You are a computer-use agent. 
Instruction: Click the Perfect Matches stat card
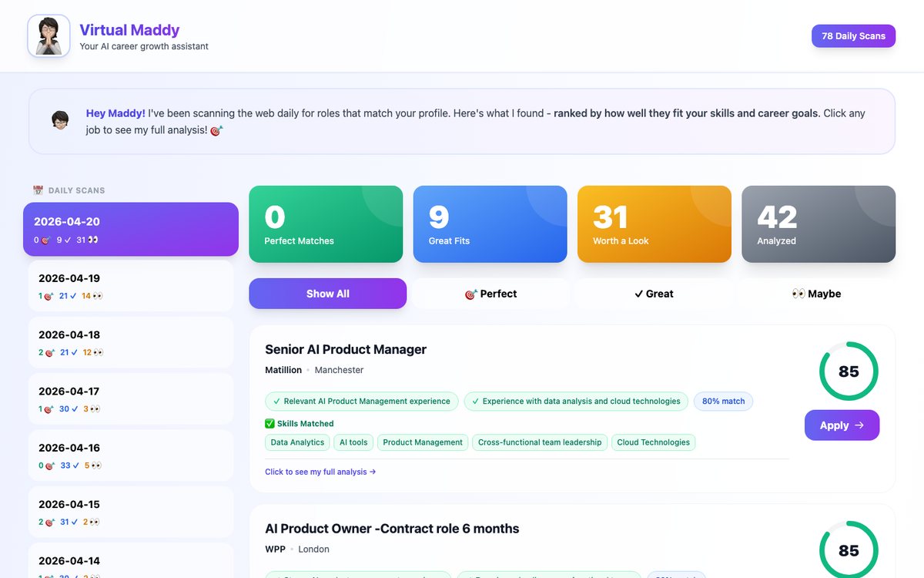coord(326,224)
